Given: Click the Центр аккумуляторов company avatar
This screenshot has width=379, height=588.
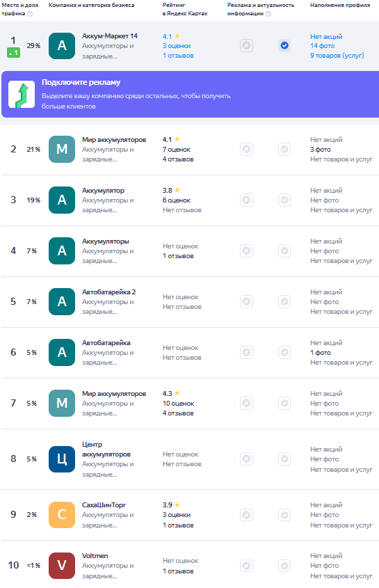Looking at the screenshot, I should tap(62, 459).
